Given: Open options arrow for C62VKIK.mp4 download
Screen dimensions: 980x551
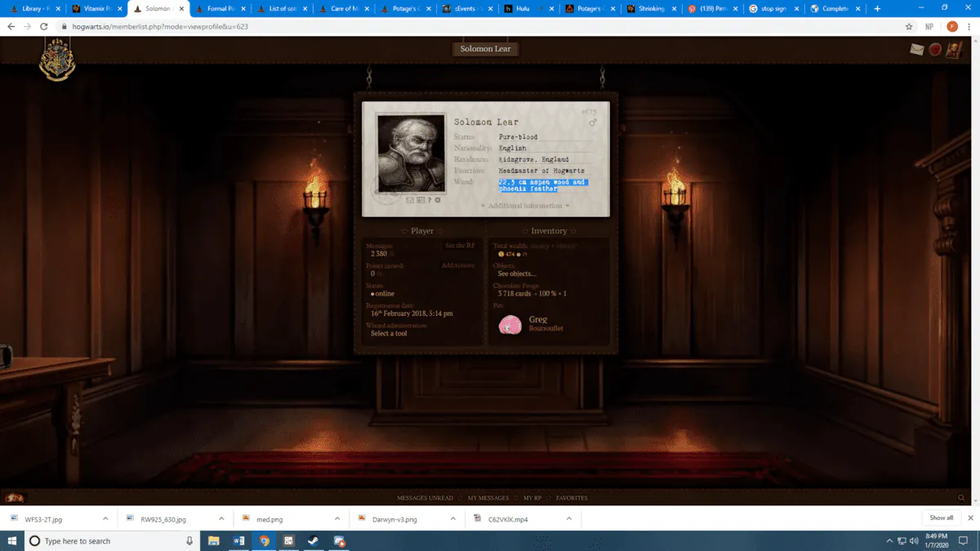Looking at the screenshot, I should (x=569, y=518).
